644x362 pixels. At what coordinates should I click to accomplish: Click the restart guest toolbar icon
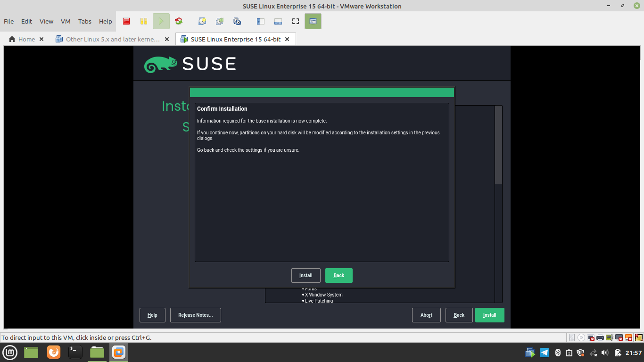[179, 21]
